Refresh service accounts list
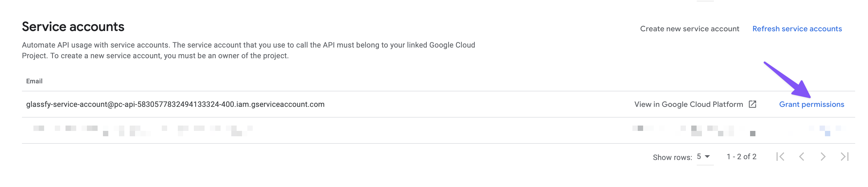The image size is (868, 187). pos(797,29)
